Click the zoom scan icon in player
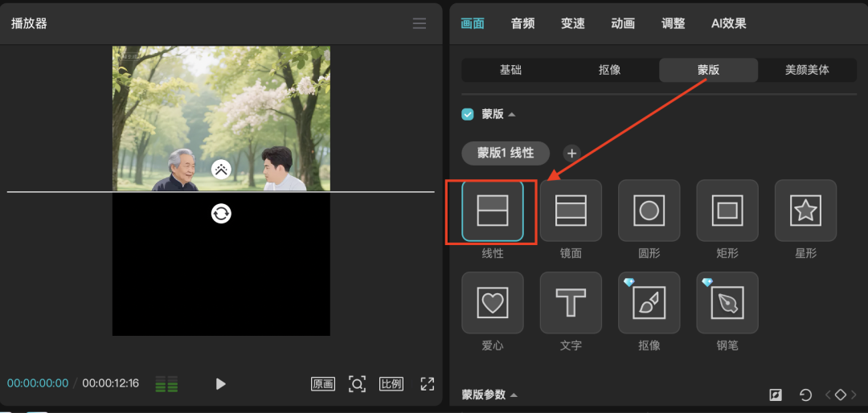868x413 pixels. click(x=357, y=383)
